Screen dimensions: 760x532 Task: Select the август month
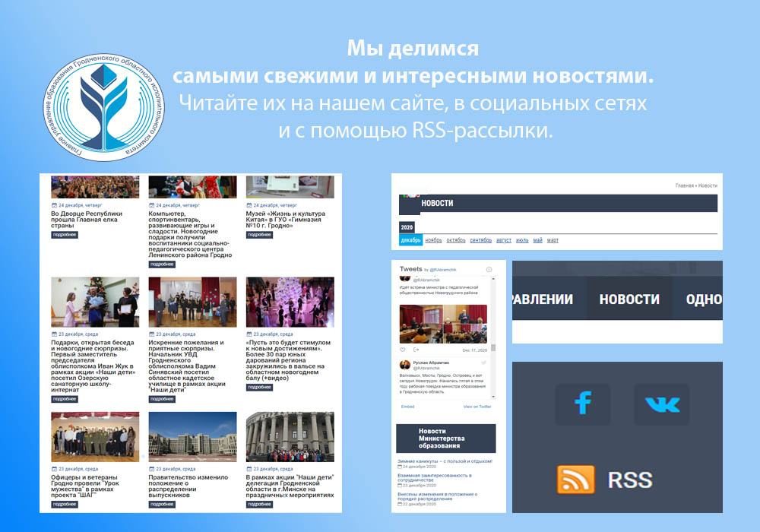click(x=504, y=240)
